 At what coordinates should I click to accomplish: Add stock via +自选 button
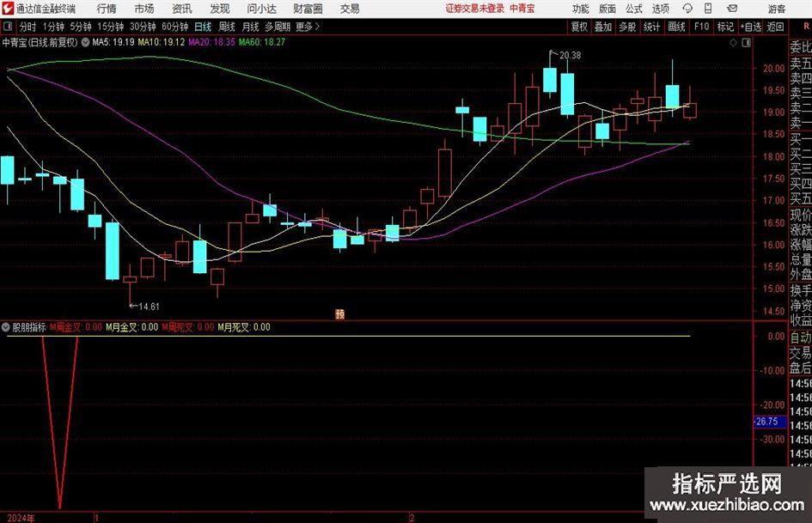pos(751,27)
